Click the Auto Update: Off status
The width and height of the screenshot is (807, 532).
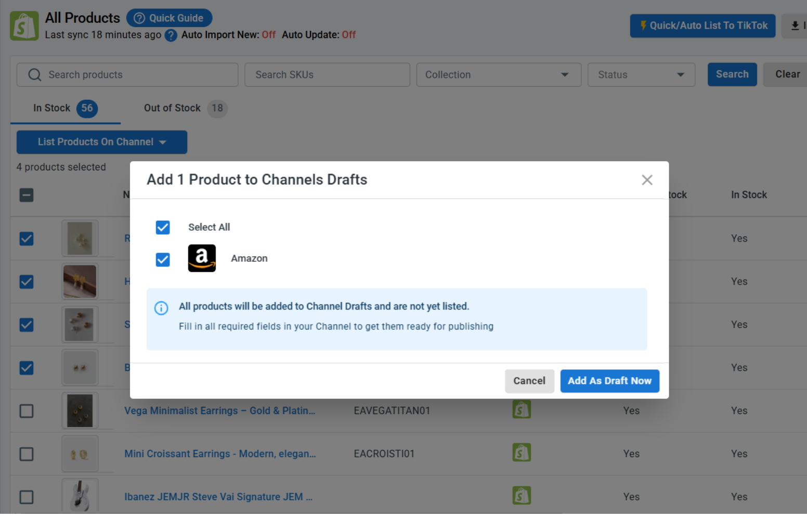coord(319,35)
